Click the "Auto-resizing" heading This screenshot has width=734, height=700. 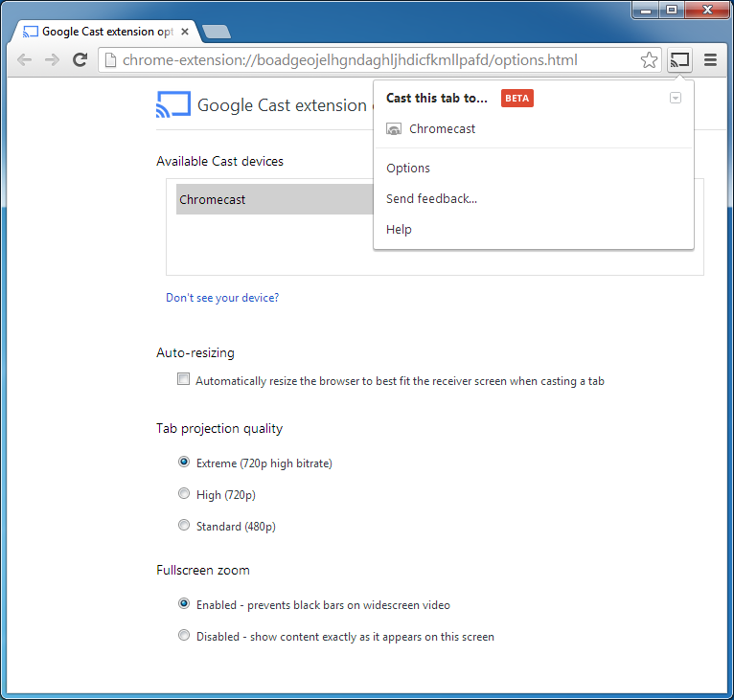[x=195, y=352]
